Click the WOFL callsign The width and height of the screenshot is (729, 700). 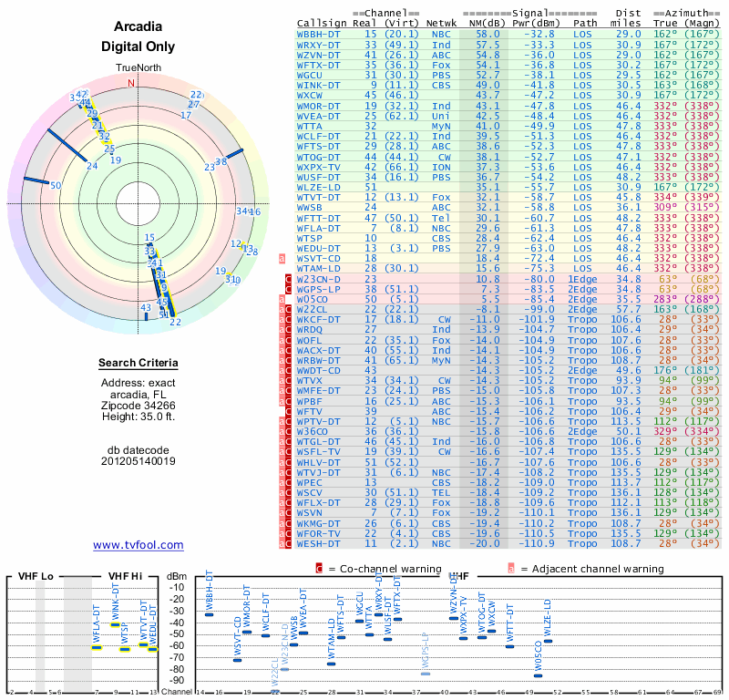pyautogui.click(x=310, y=341)
